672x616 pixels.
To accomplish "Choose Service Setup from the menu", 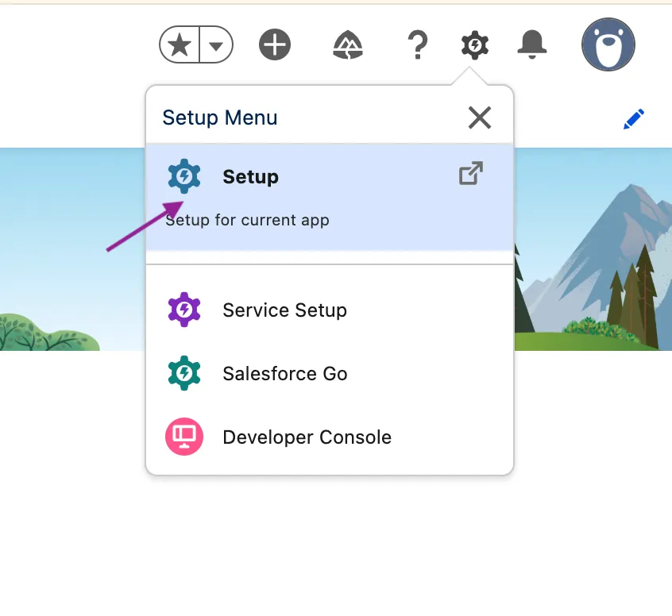I will (x=284, y=310).
